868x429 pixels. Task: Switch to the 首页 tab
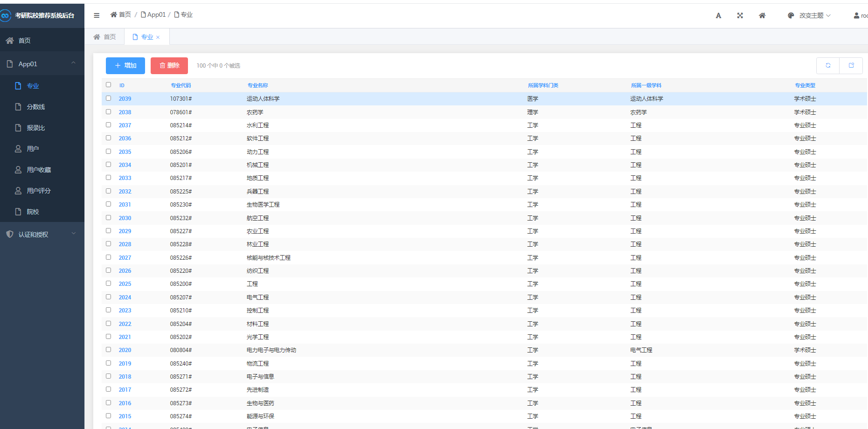pyautogui.click(x=104, y=37)
